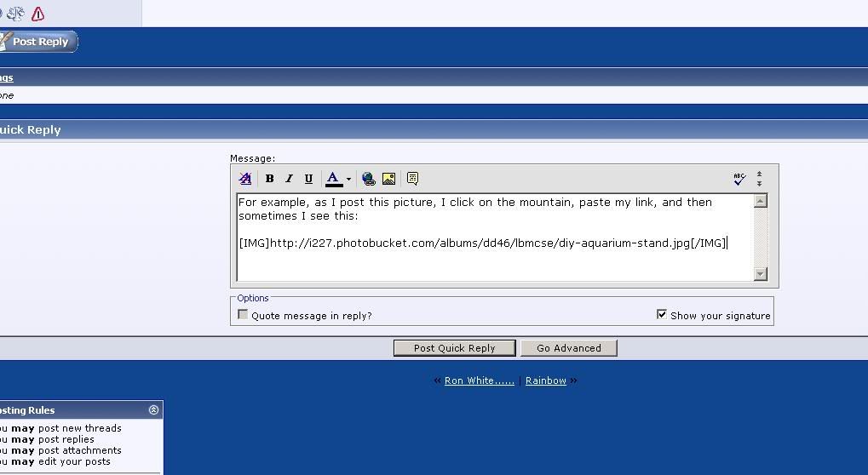Click the Quick Reply header text
Image resolution: width=868 pixels, height=475 pixels.
point(30,130)
